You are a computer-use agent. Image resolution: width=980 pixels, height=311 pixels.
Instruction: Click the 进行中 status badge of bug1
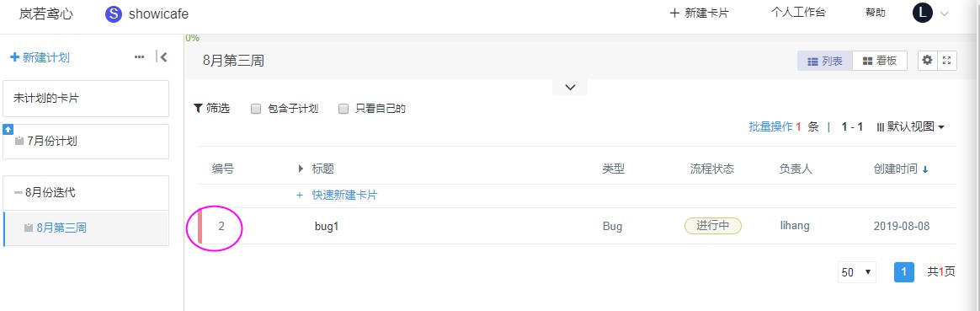pos(713,226)
